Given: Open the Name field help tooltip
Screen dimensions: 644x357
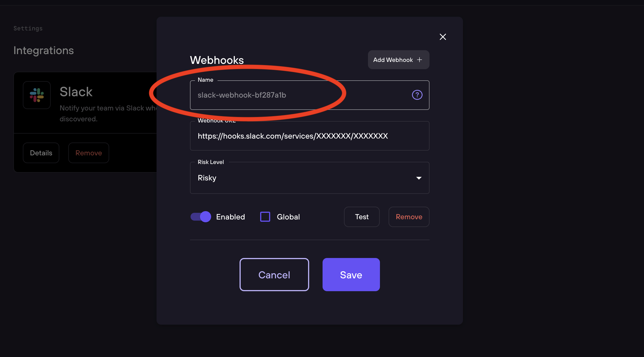Looking at the screenshot, I should pyautogui.click(x=417, y=95).
